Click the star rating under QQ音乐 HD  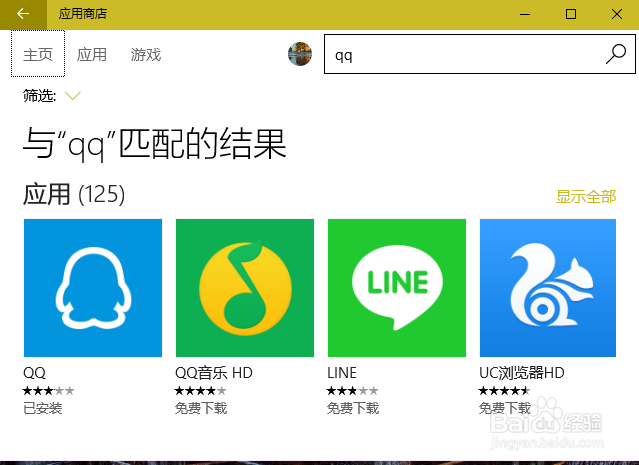(201, 391)
